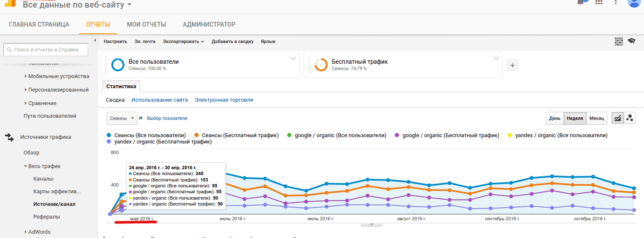Select the Неделя time granularity

(x=575, y=119)
